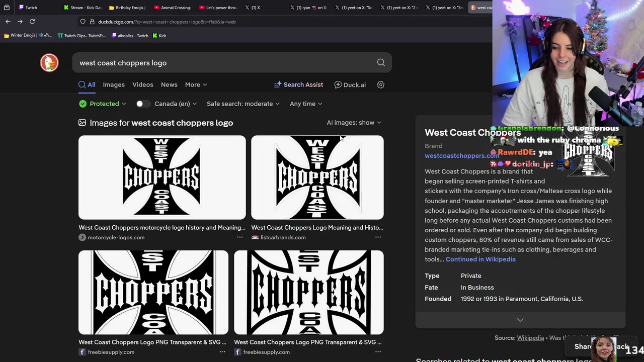Open the list-all-tabs icon at top left
644x362 pixels.
click(x=7, y=8)
